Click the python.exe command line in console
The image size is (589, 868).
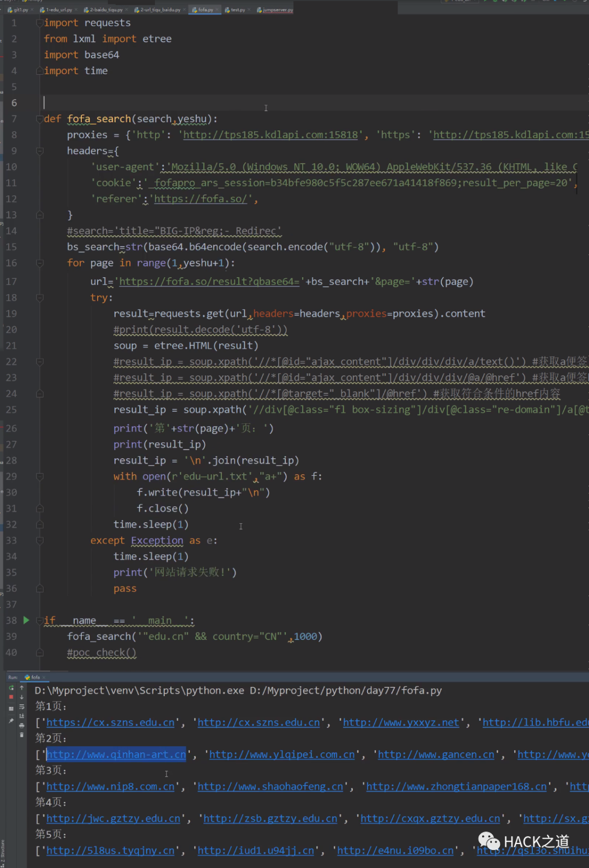[x=238, y=691]
